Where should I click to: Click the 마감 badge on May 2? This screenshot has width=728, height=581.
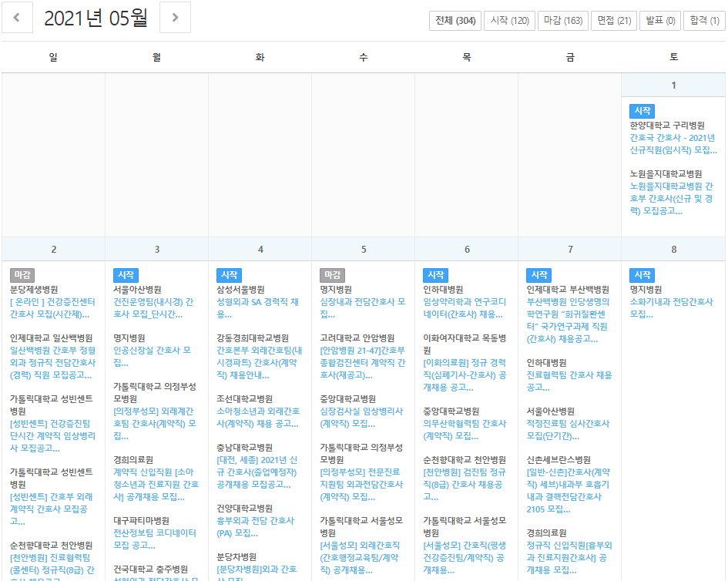[22, 275]
